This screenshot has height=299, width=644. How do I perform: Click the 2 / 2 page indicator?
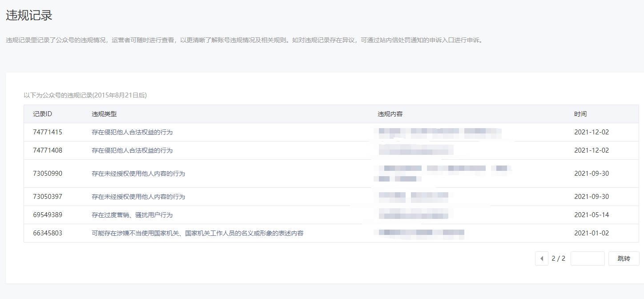pyautogui.click(x=558, y=259)
